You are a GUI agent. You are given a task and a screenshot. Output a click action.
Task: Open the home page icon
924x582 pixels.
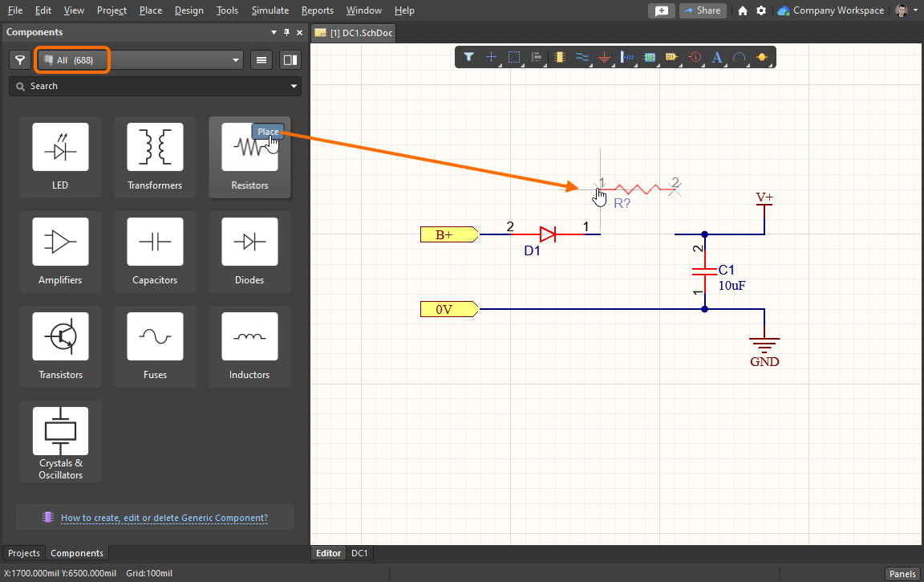tap(743, 10)
